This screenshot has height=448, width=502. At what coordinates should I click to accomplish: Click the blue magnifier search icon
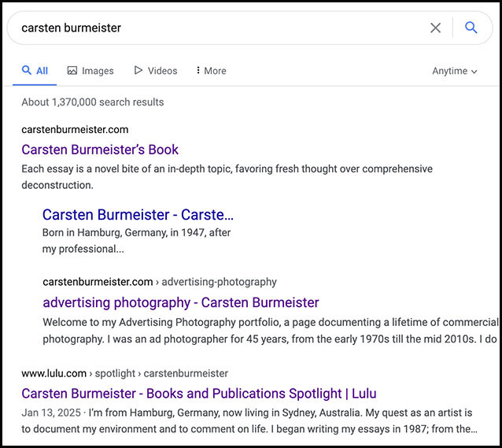[471, 28]
